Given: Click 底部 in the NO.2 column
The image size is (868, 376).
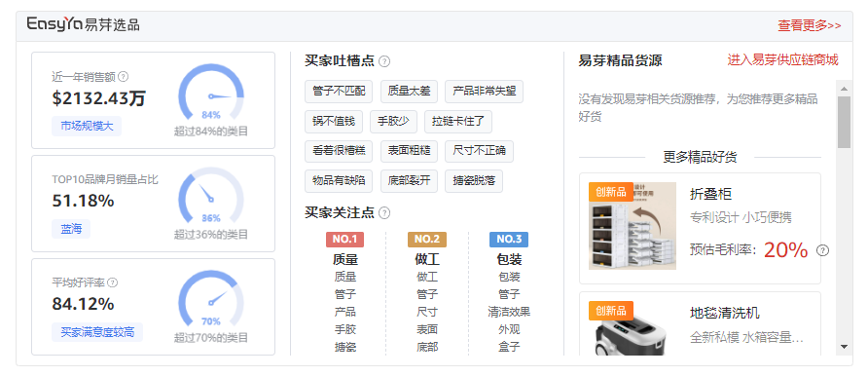Looking at the screenshot, I should click(x=427, y=347).
